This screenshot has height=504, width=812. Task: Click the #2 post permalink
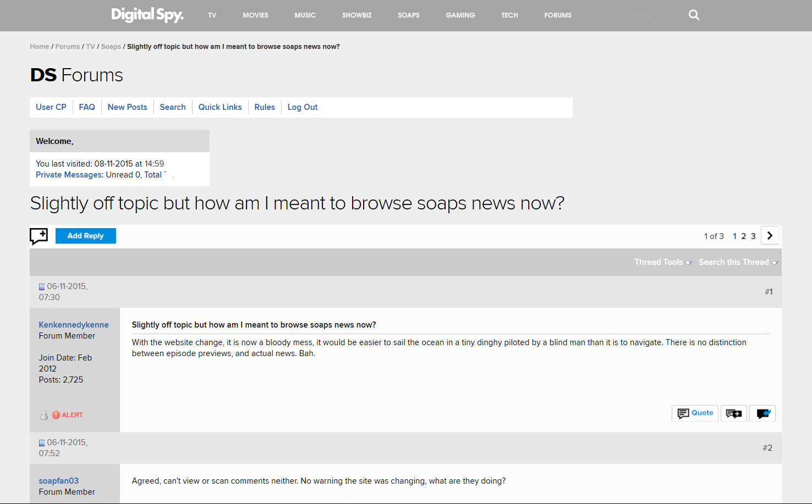(767, 448)
